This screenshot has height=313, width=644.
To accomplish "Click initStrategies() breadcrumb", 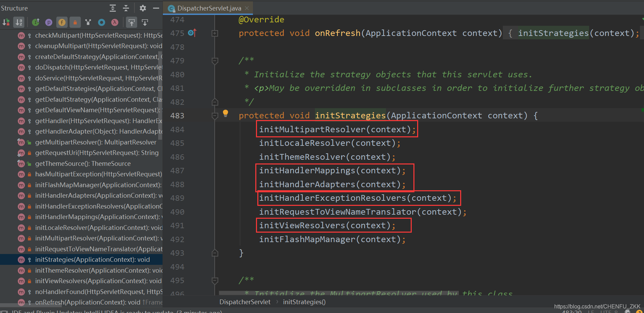I will [x=304, y=302].
